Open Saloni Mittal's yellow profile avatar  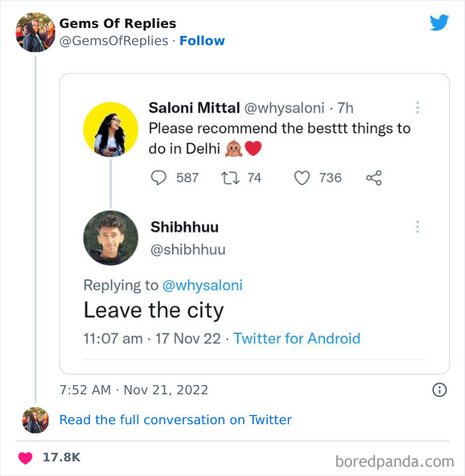110,129
